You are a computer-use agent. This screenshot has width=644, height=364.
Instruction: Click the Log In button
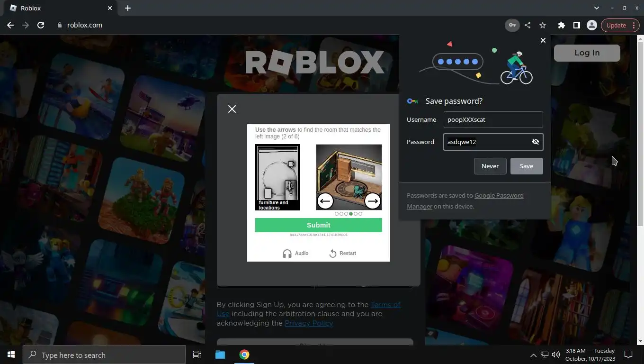pyautogui.click(x=587, y=53)
